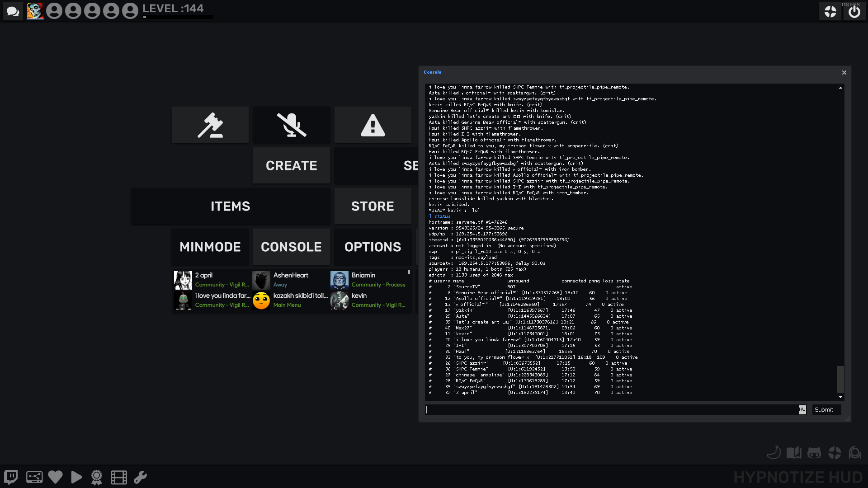868x488 pixels.
Task: Click the power quit icon
Action: click(x=854, y=11)
